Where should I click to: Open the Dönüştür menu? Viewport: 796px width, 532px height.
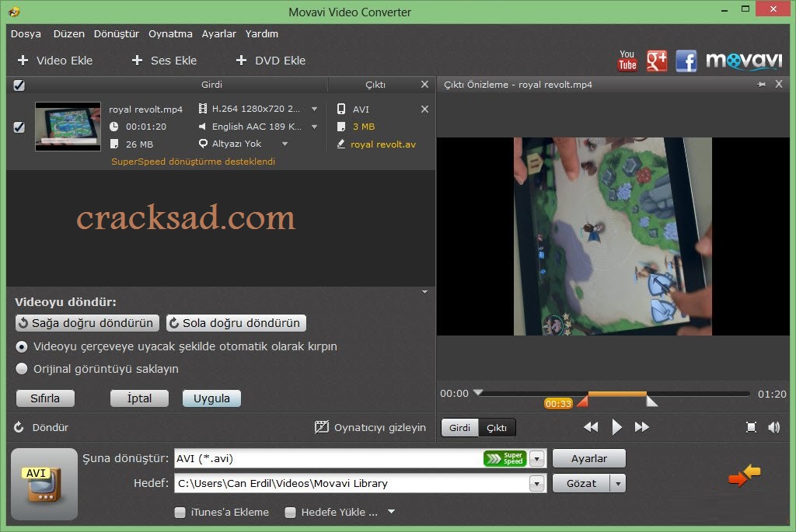[117, 34]
